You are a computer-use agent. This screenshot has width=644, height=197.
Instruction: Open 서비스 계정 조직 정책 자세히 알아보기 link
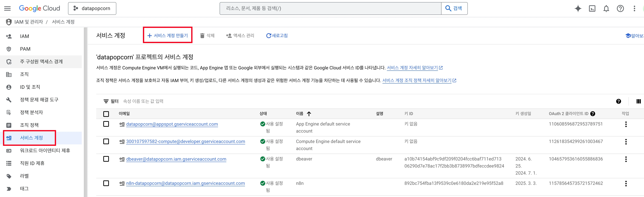pos(419,81)
